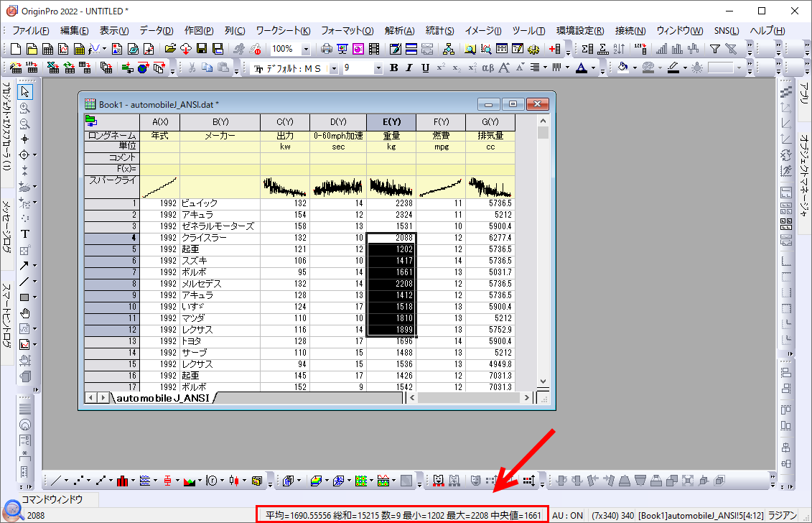Viewport: 812px width, 523px height.
Task: Click the Bold formatting button
Action: pyautogui.click(x=394, y=68)
